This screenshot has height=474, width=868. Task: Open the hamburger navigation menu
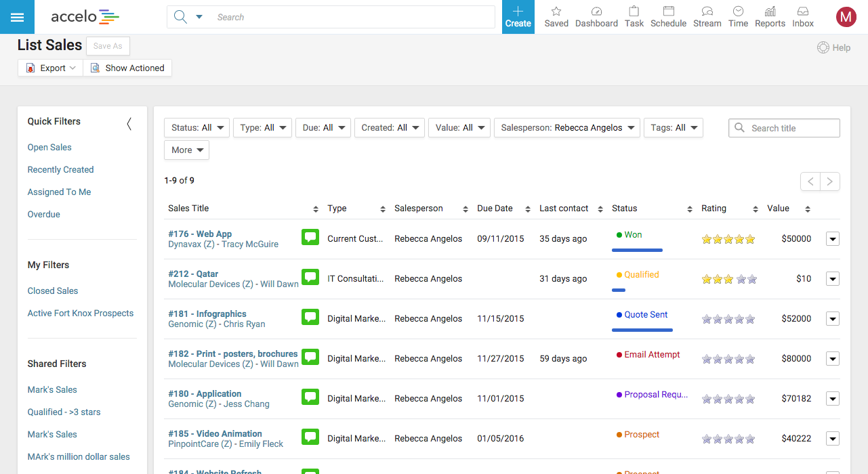(x=17, y=17)
